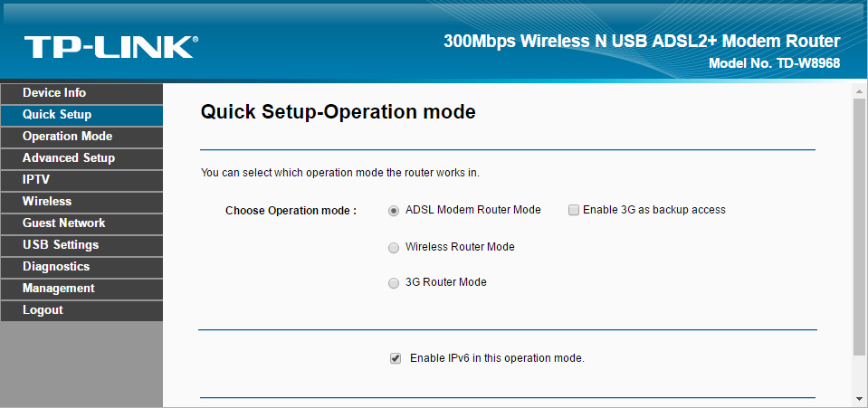This screenshot has width=868, height=408.
Task: Select ADSL Modem Router Mode radio button
Action: [x=394, y=211]
